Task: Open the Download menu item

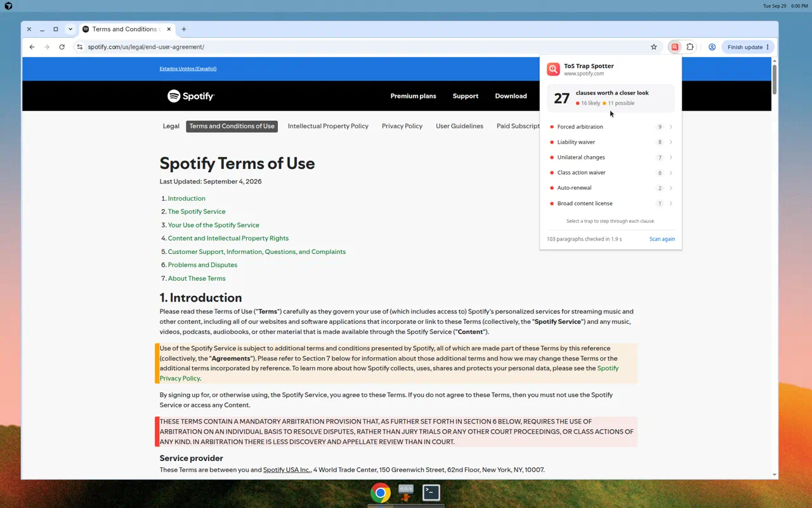Action: (x=511, y=96)
